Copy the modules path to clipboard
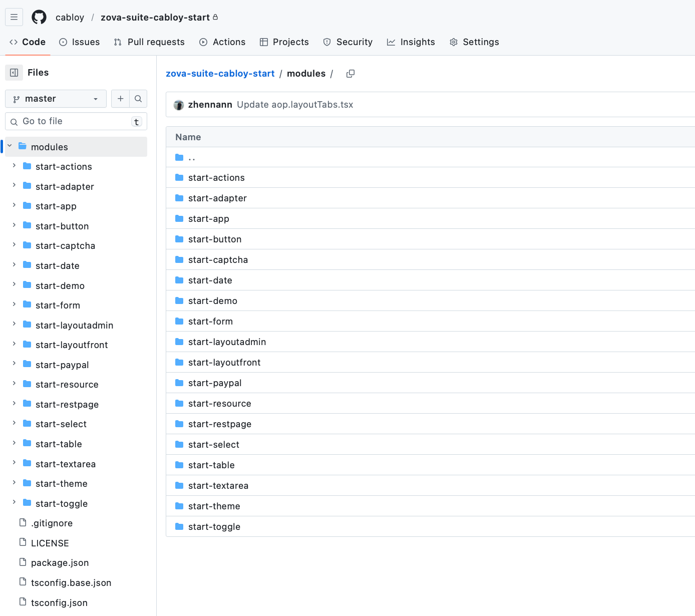 tap(351, 74)
